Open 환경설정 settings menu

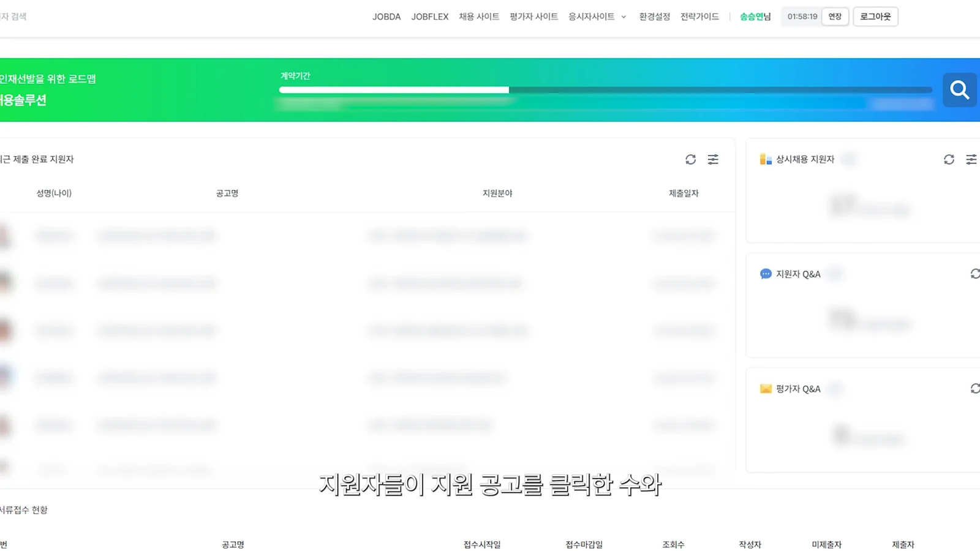click(654, 17)
